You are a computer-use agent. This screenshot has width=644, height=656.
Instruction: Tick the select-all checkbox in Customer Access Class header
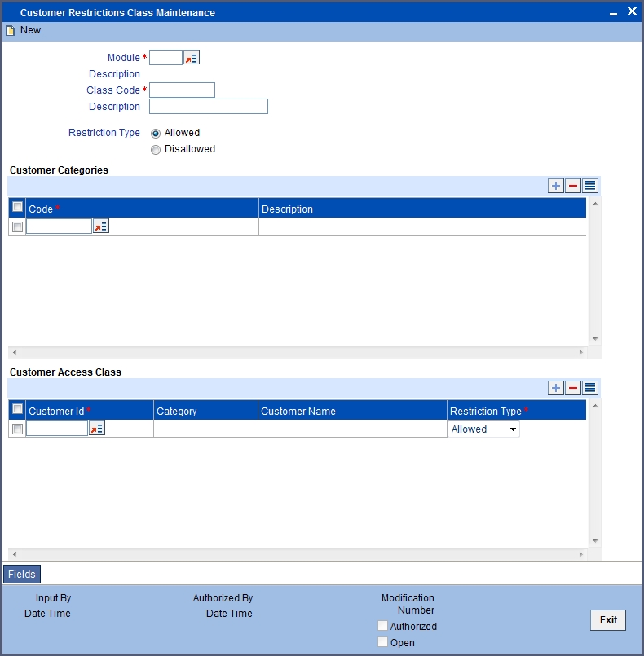click(17, 409)
